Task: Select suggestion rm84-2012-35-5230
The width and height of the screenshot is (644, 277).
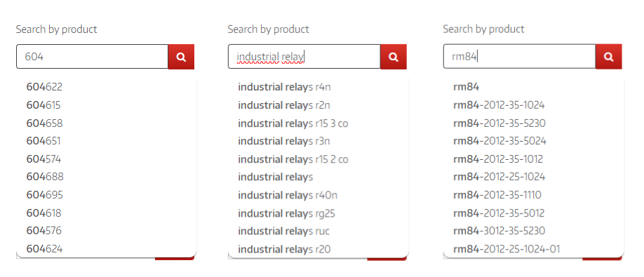Action: click(x=499, y=123)
